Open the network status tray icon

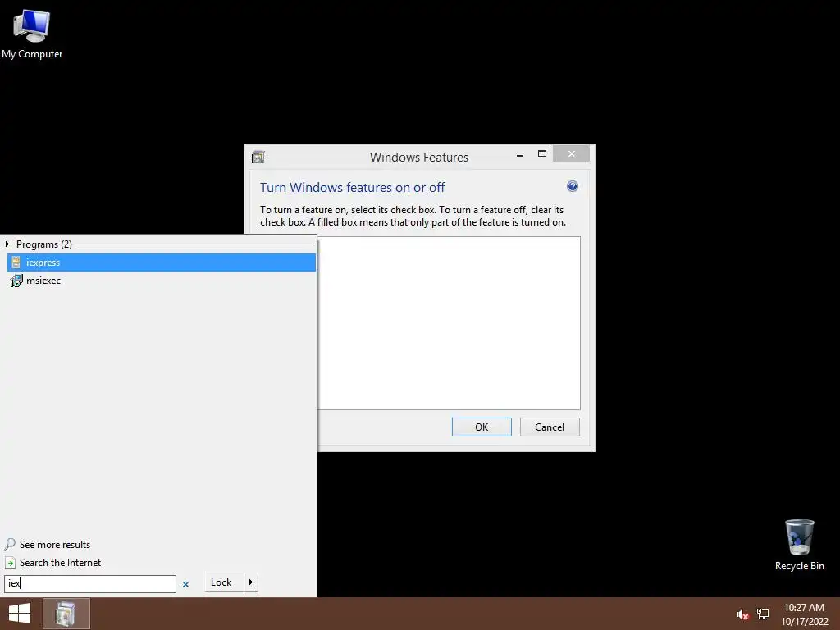point(763,614)
